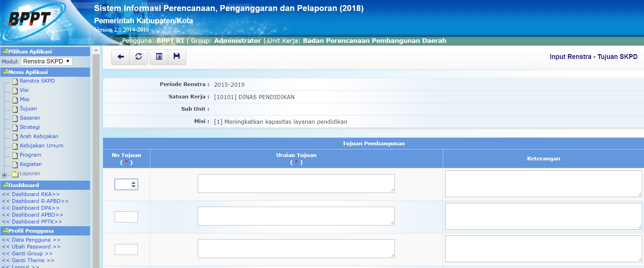The image size is (644, 268).
Task: Click the sidebar scrollbar up arrow
Action: (x=96, y=50)
